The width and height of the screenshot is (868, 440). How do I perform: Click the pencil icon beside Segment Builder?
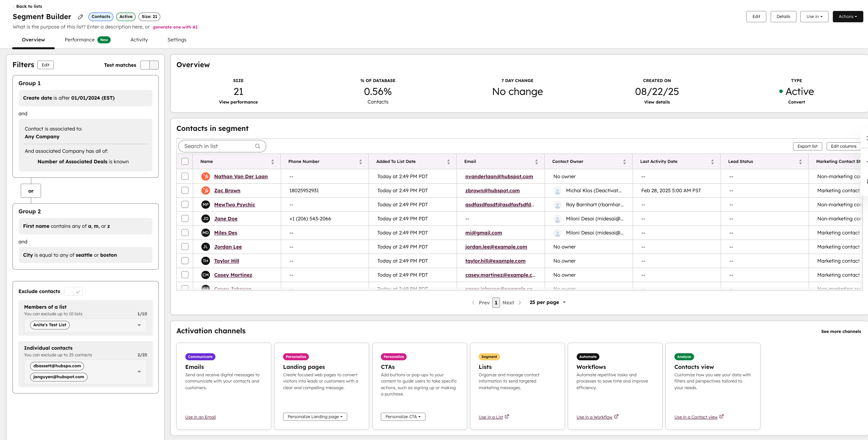click(x=81, y=17)
